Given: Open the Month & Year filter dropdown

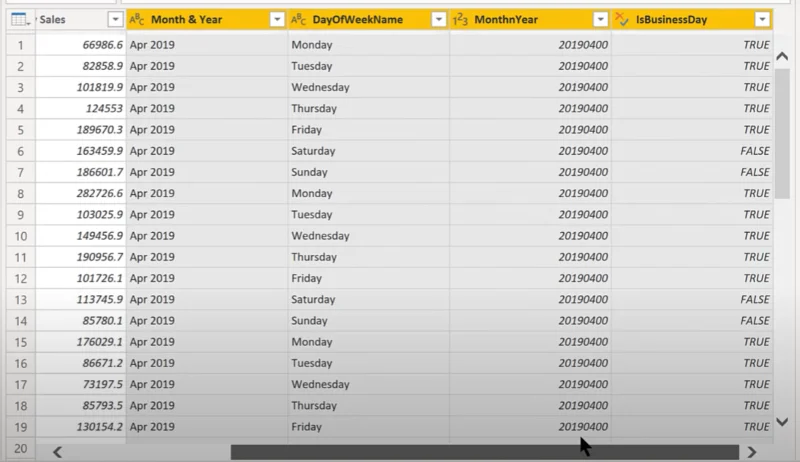Looking at the screenshot, I should click(277, 19).
